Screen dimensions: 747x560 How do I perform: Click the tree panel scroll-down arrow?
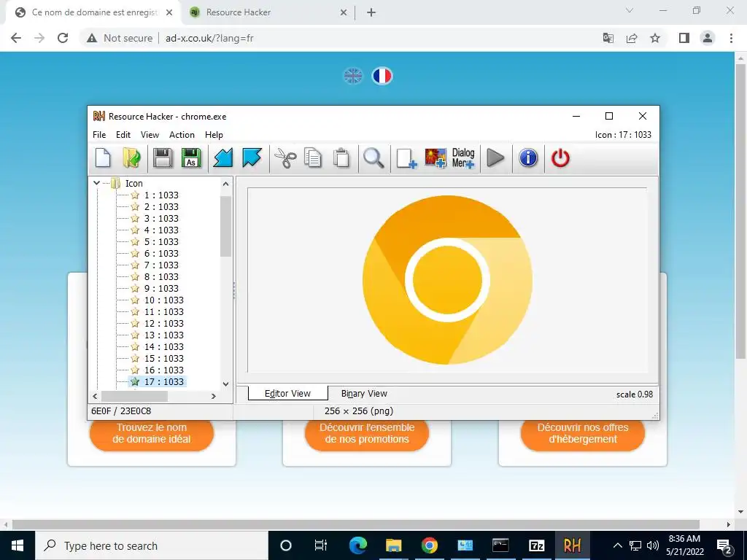[x=226, y=384]
